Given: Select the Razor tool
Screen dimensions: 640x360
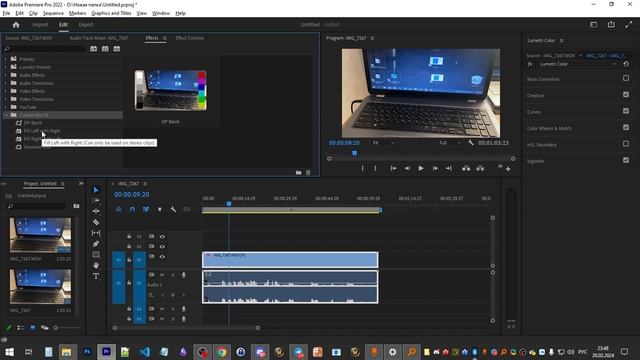Looking at the screenshot, I should coord(96,222).
